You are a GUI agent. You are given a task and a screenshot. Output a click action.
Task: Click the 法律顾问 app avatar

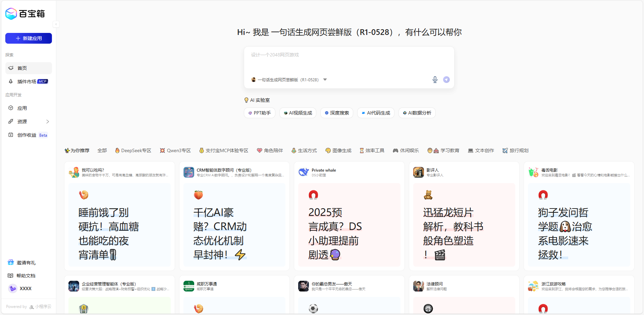coord(419,286)
